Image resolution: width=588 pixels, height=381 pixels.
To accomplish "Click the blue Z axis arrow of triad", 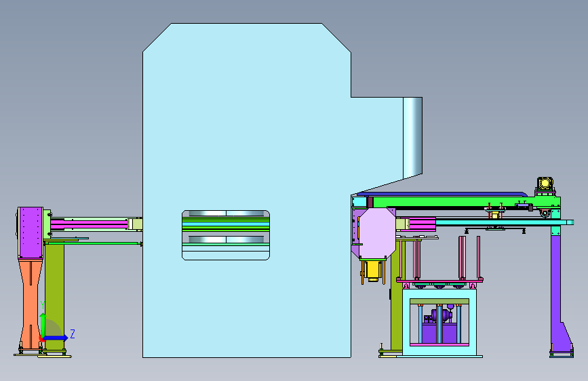I will [56, 338].
